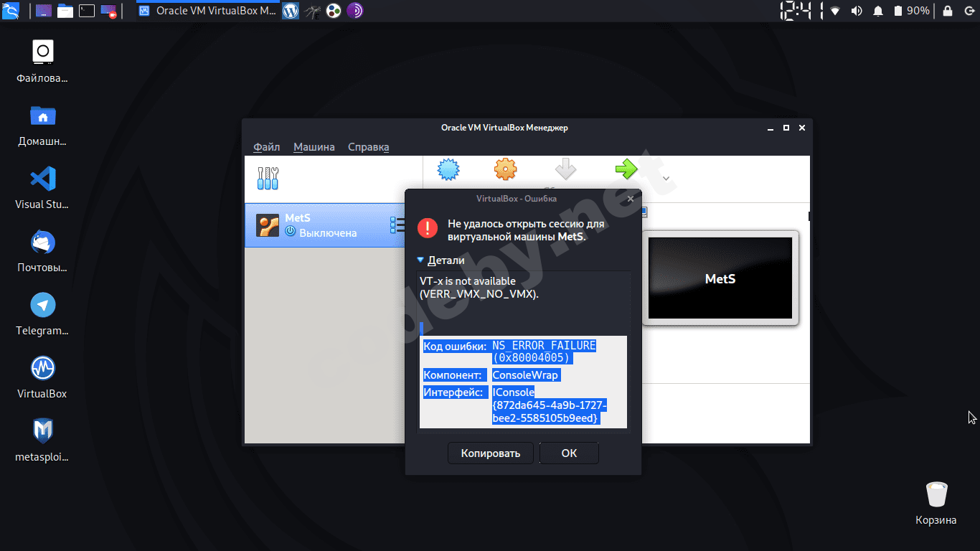Open the file manager from the panel

point(65,11)
